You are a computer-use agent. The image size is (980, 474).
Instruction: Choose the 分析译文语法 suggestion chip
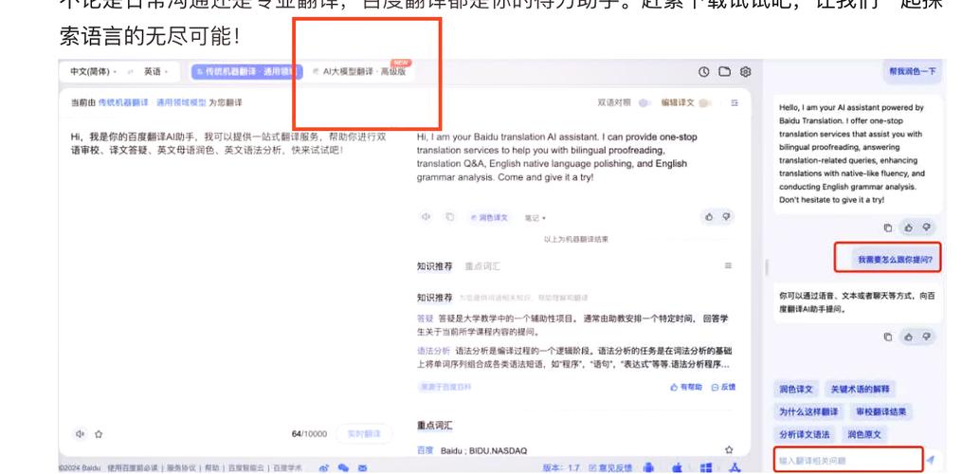[x=805, y=434]
